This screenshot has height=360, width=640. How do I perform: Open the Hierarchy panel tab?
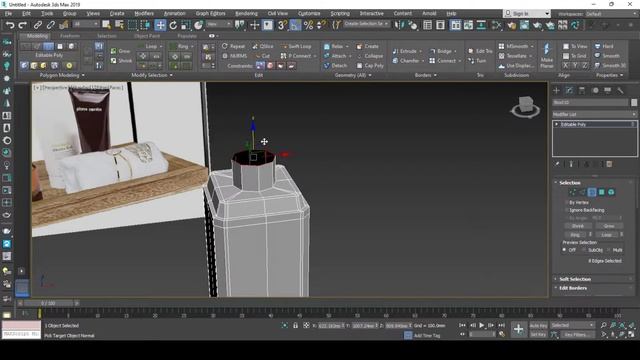(582, 90)
